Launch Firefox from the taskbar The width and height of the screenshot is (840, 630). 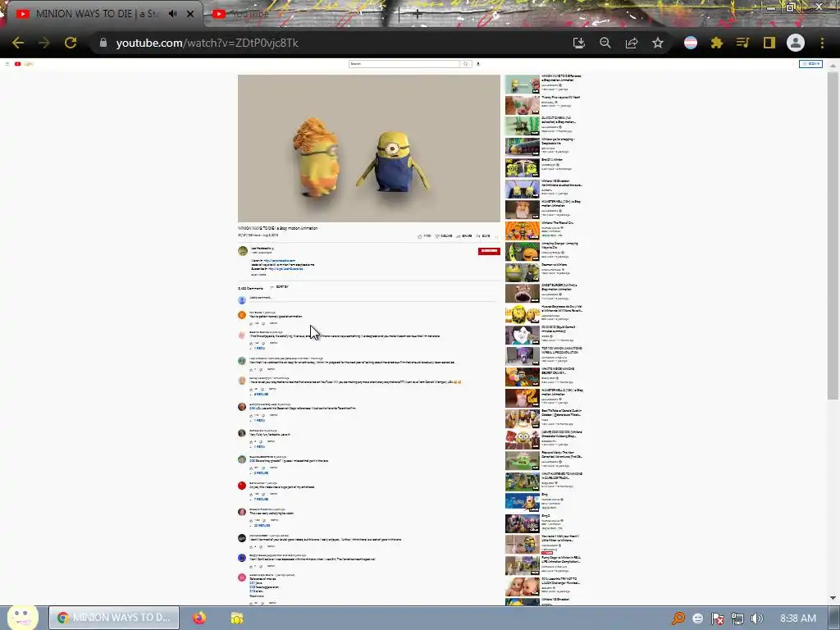click(x=199, y=618)
